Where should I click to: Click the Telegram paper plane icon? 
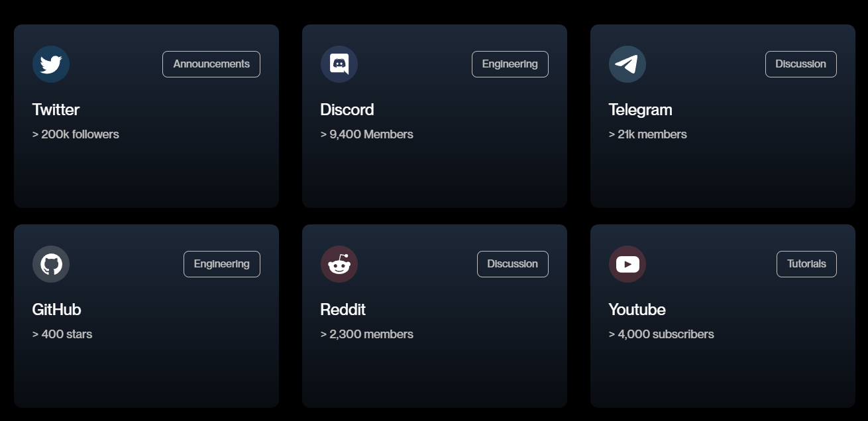tap(627, 64)
